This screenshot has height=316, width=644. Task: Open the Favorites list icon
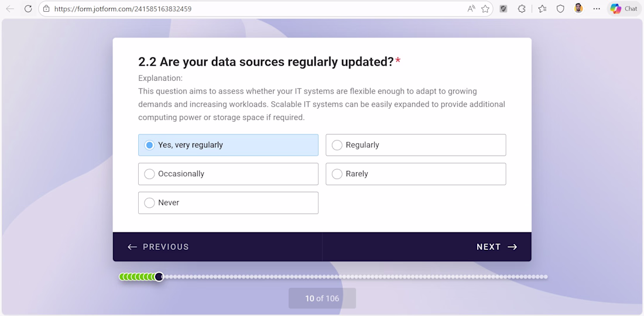tap(542, 9)
